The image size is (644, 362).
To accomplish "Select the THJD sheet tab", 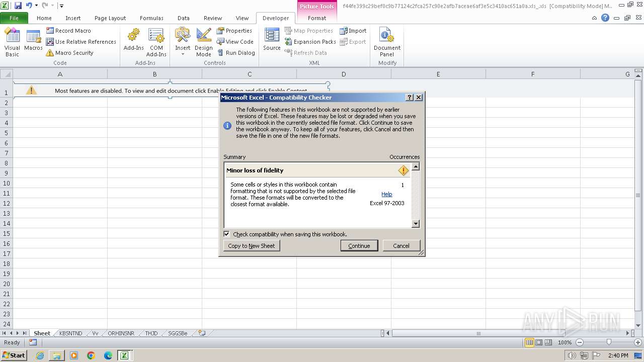I will (x=151, y=333).
